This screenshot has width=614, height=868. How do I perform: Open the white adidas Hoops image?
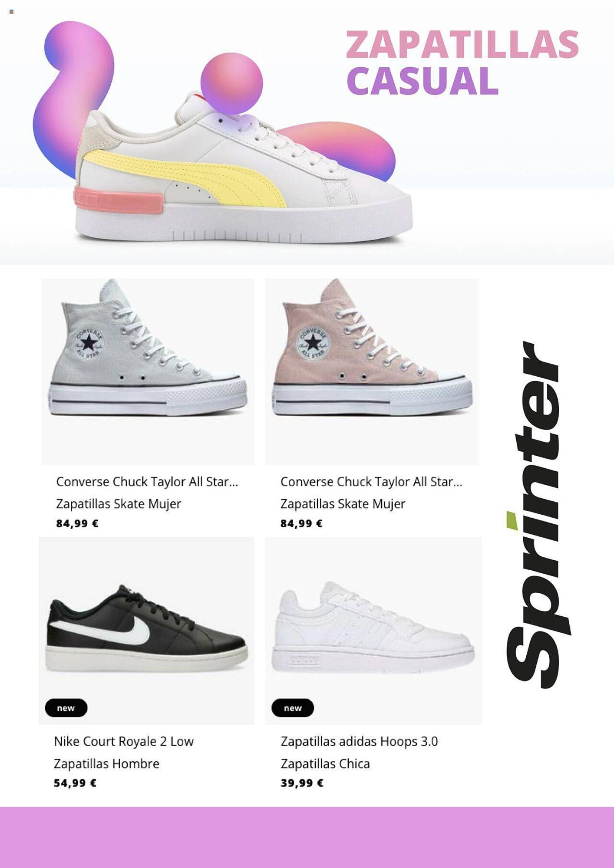[373, 631]
